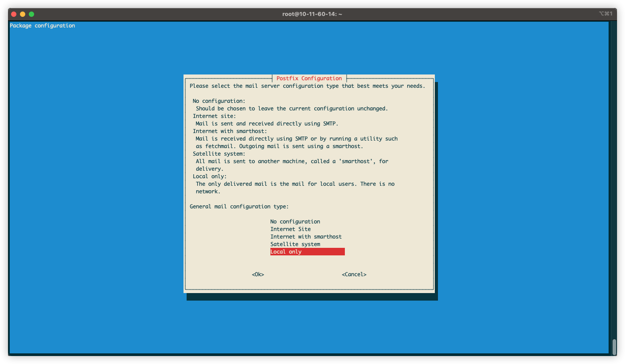This screenshot has width=625, height=364.
Task: Click the "root@10-11-60-14: ~" window title
Action: (x=312, y=14)
